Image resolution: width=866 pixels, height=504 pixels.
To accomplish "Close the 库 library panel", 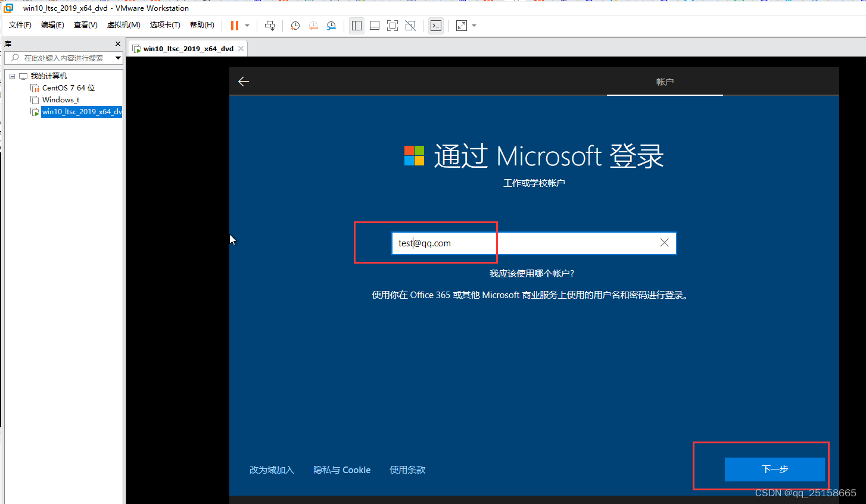I will 118,44.
